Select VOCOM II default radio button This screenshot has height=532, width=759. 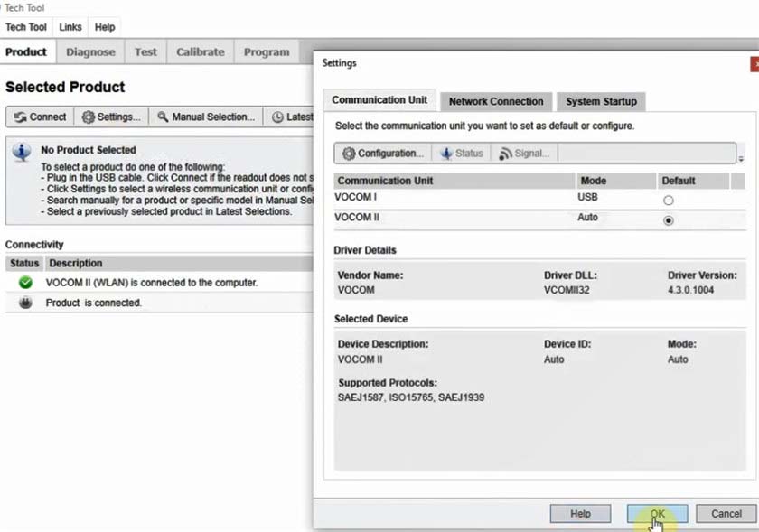point(668,220)
